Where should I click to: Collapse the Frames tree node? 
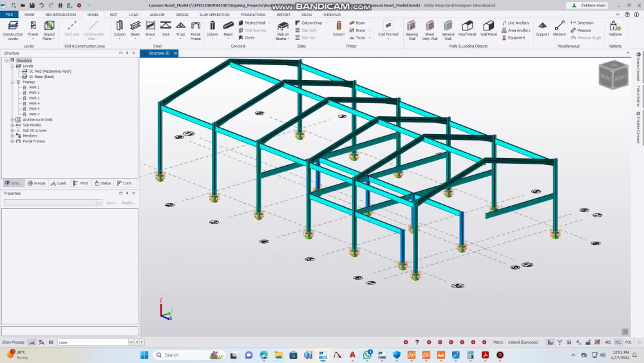pyautogui.click(x=12, y=83)
